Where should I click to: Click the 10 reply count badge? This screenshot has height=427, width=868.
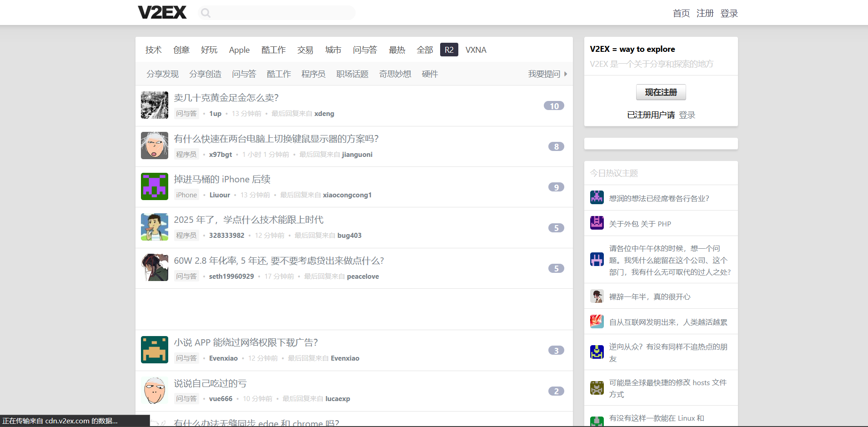pyautogui.click(x=554, y=106)
